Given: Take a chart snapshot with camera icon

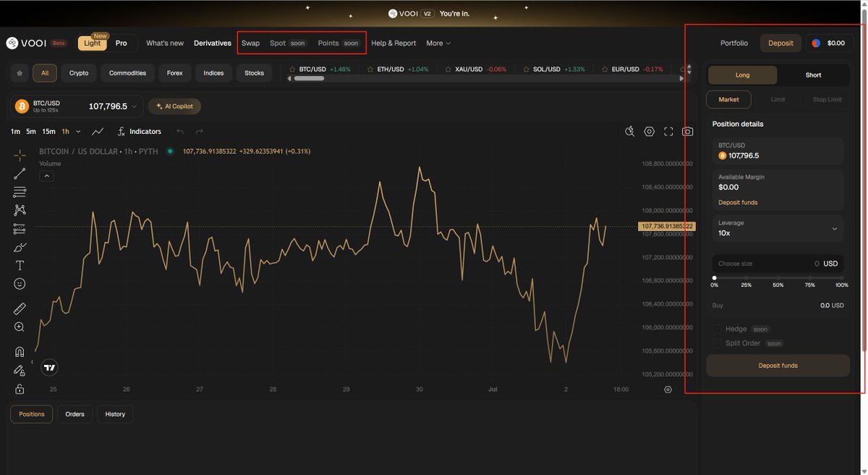Looking at the screenshot, I should [x=687, y=132].
